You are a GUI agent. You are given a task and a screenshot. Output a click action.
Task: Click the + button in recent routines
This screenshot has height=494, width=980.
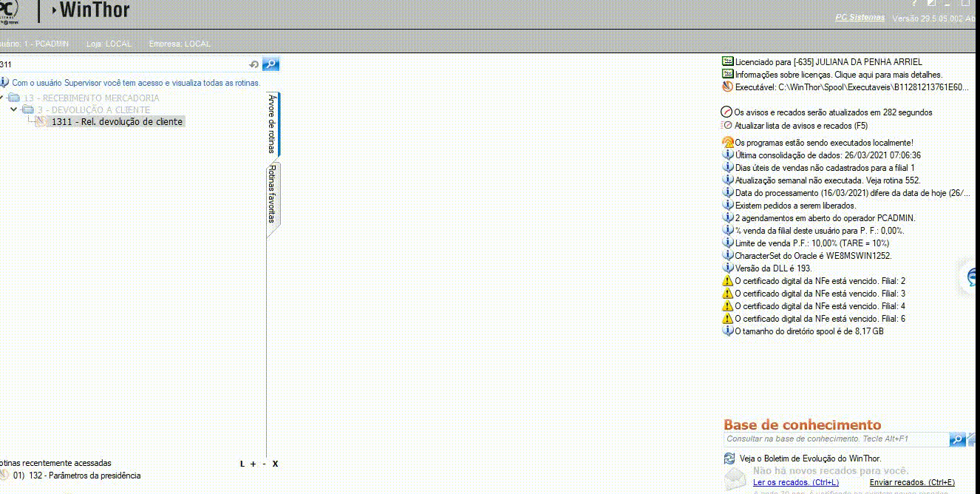pos(253,464)
